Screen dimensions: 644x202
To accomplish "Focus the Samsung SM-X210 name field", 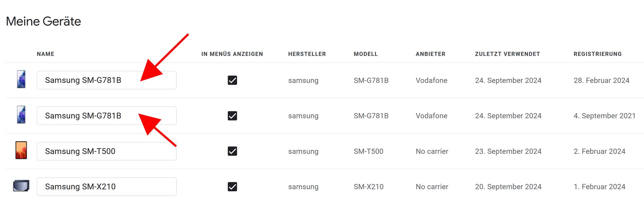I will [x=106, y=187].
